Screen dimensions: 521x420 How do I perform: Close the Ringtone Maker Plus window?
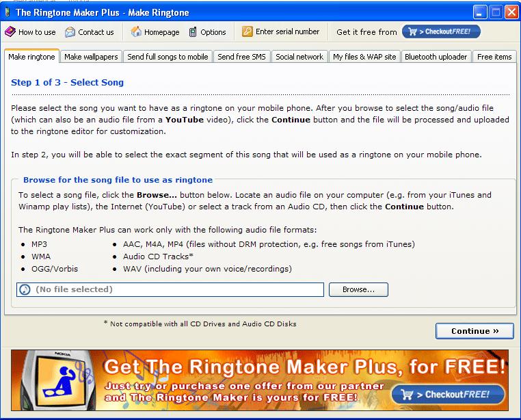click(x=511, y=12)
